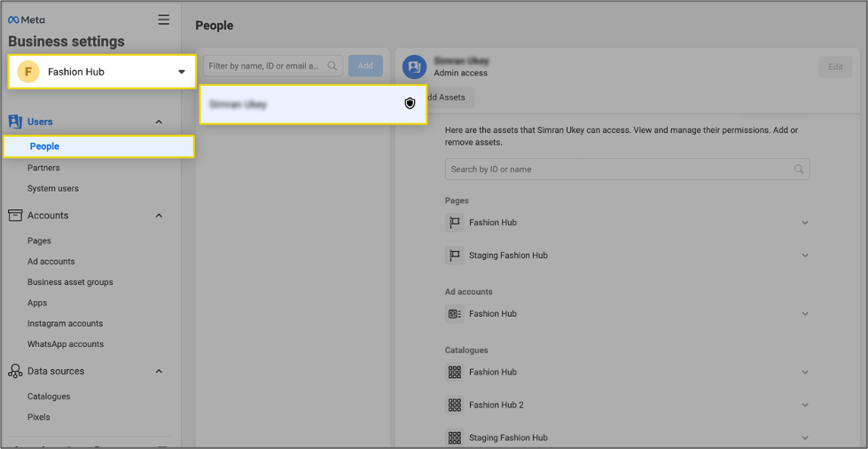
Task: Expand Fashion Hub catalogue permissions
Action: tap(805, 372)
